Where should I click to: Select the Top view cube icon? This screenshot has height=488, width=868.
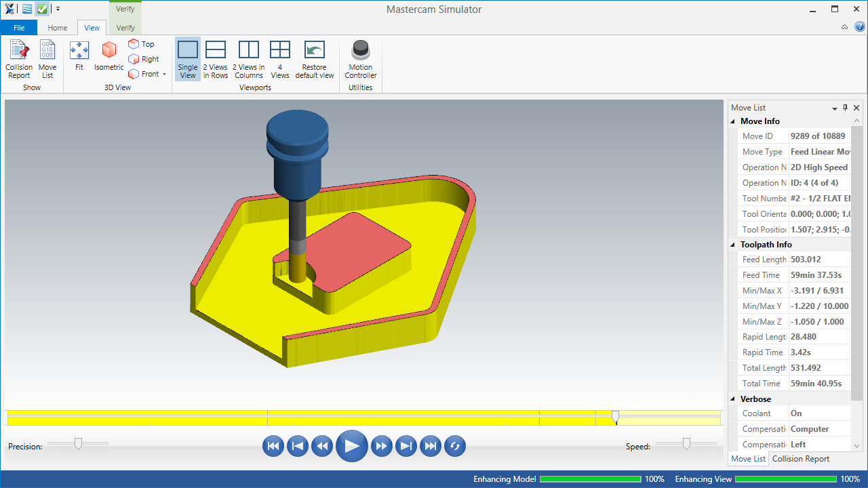pos(134,44)
